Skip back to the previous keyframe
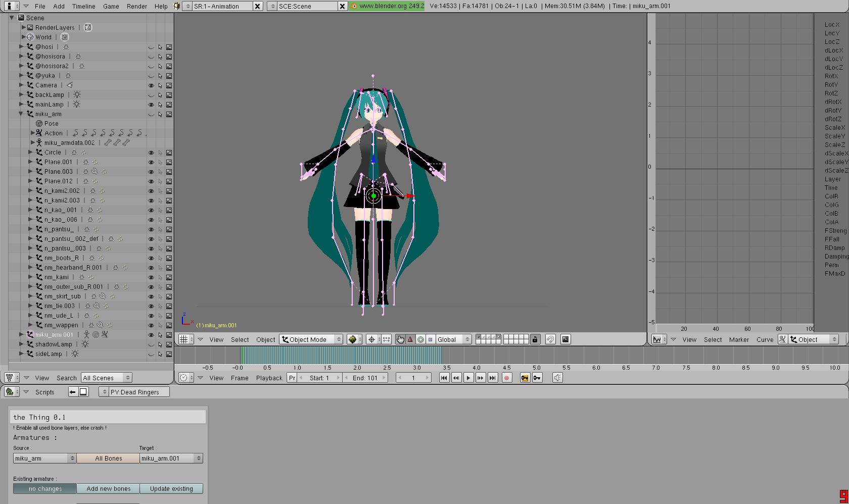849x504 pixels. pos(456,378)
